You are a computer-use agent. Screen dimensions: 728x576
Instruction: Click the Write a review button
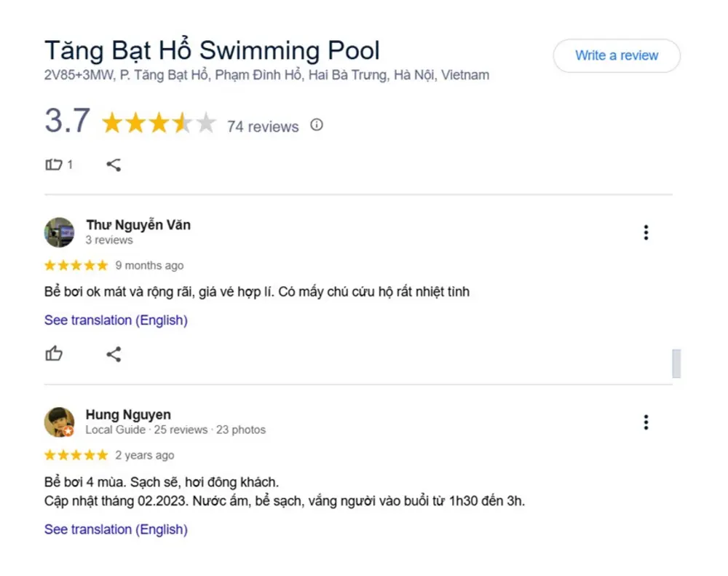click(616, 55)
